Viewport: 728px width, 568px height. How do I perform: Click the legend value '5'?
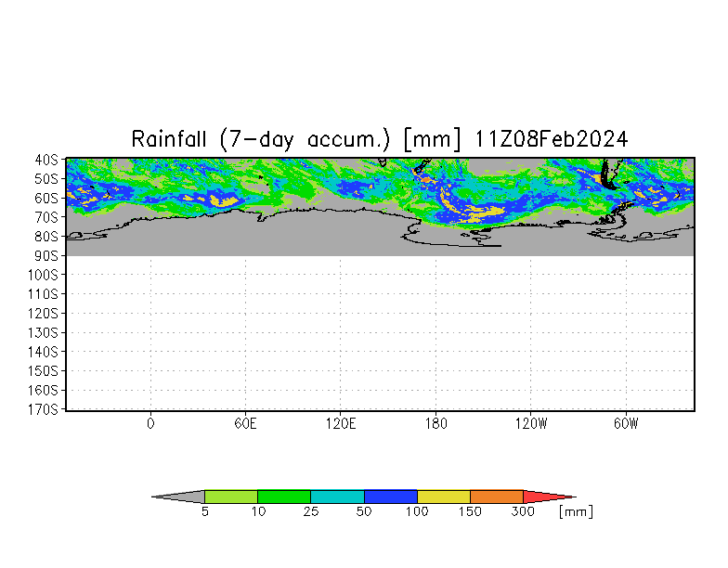[x=204, y=512]
